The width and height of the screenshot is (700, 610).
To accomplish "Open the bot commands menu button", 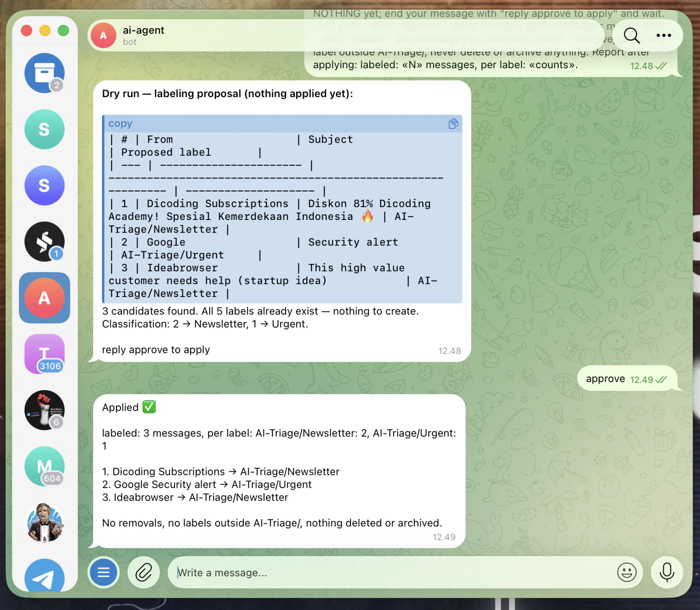I will tap(104, 572).
